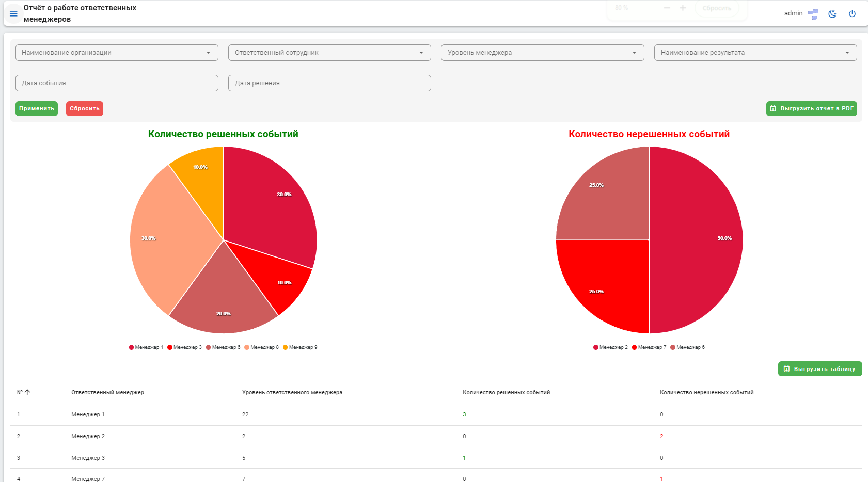Click the Дата решения input field
Image resolution: width=868 pixels, height=482 pixels.
pos(329,83)
